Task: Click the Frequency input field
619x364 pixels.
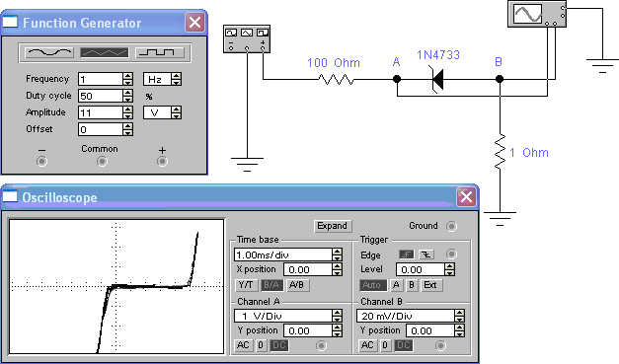Action: [101, 79]
